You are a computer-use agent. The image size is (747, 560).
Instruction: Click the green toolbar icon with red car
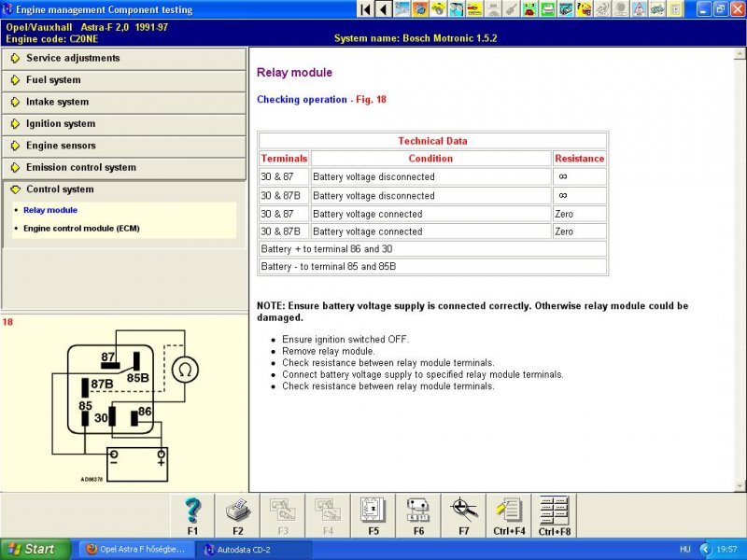pos(529,9)
